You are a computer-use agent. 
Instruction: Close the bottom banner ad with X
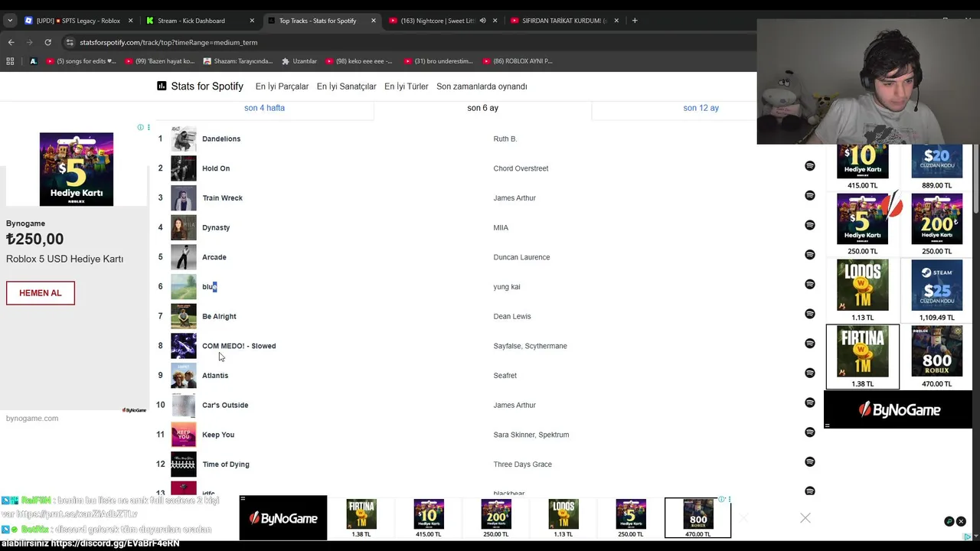click(x=805, y=518)
